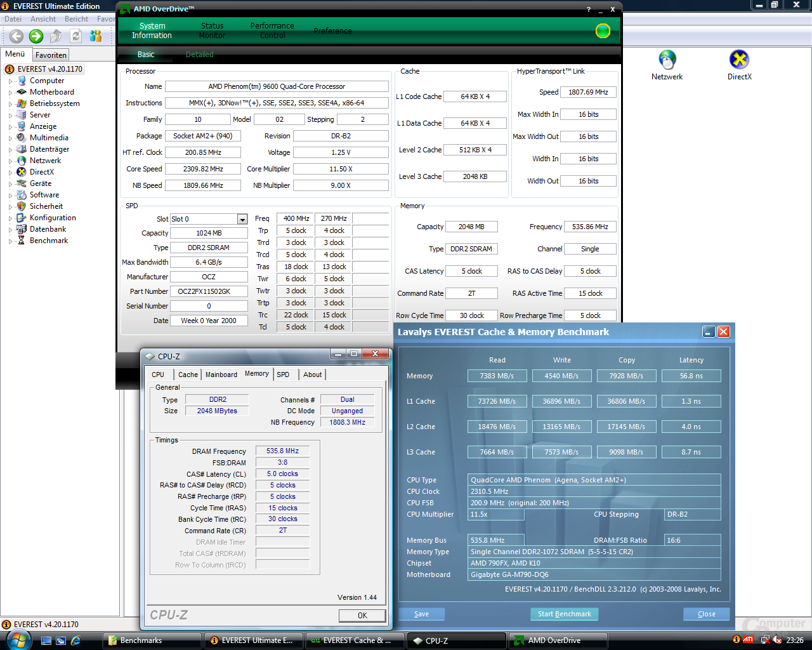
Task: Click the green status orb in AMD OverDrive
Action: pos(603,30)
